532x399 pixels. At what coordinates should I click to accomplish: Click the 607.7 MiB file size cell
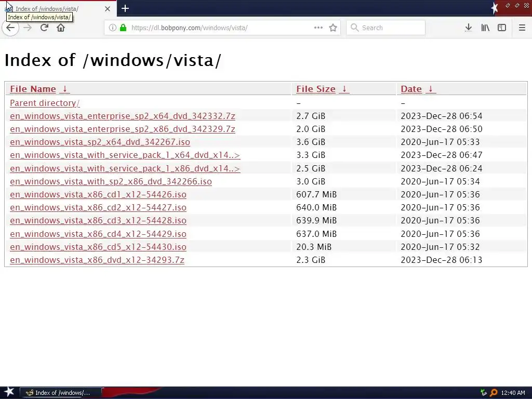[x=316, y=194]
